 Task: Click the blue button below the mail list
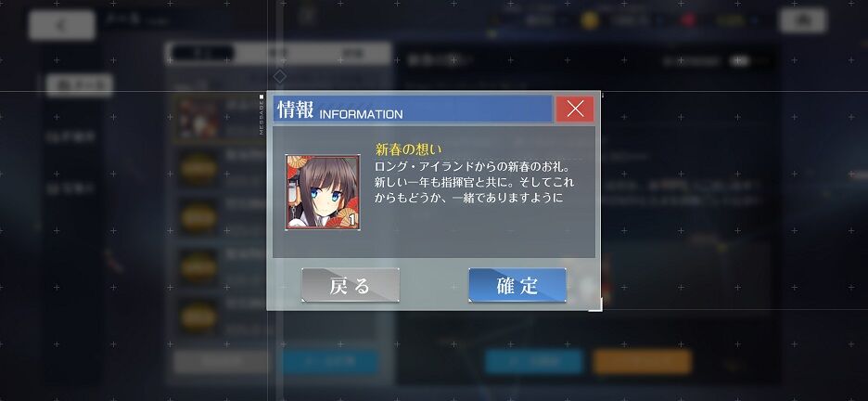330,362
